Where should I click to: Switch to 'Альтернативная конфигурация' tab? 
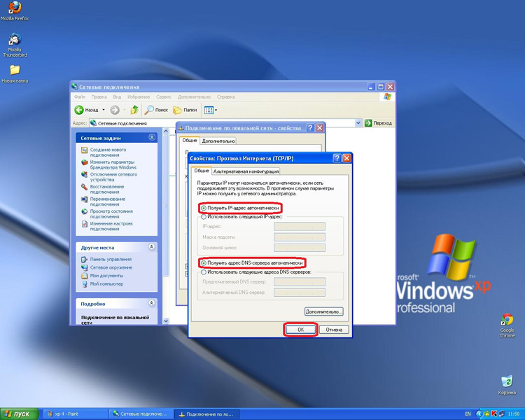tap(246, 171)
